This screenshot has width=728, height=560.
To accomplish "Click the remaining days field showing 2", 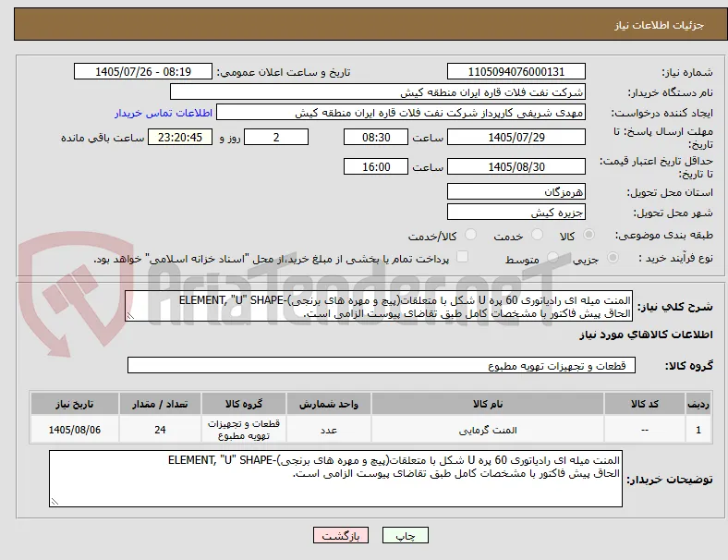I will [x=276, y=137].
